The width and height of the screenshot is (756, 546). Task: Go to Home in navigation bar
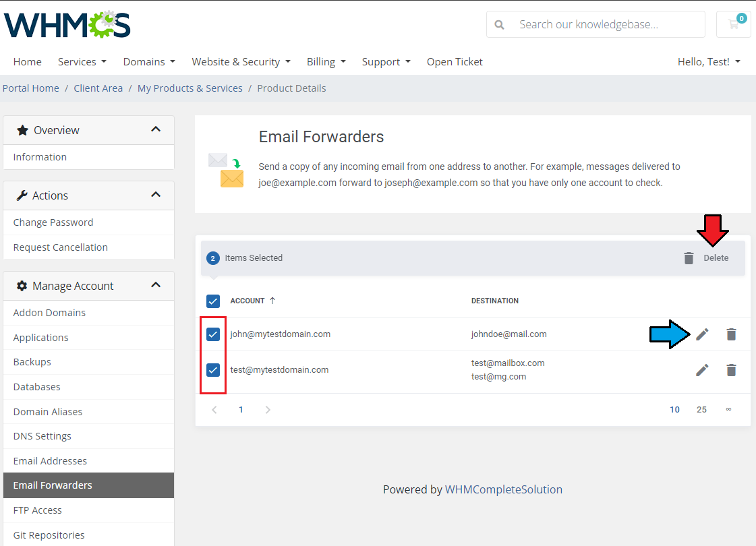pyautogui.click(x=28, y=62)
